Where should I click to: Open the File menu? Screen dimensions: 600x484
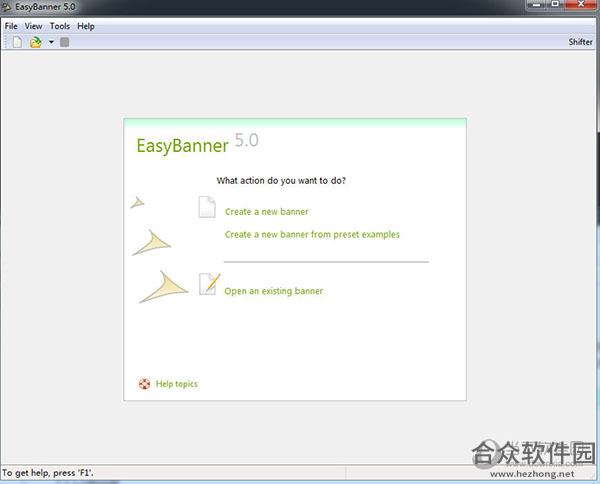[11, 26]
